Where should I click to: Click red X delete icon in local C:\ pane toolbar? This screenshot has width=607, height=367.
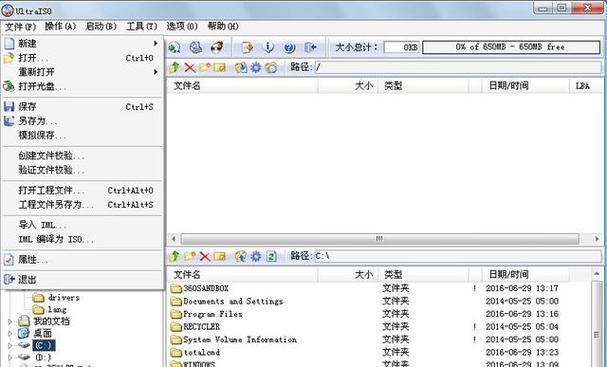tap(204, 256)
